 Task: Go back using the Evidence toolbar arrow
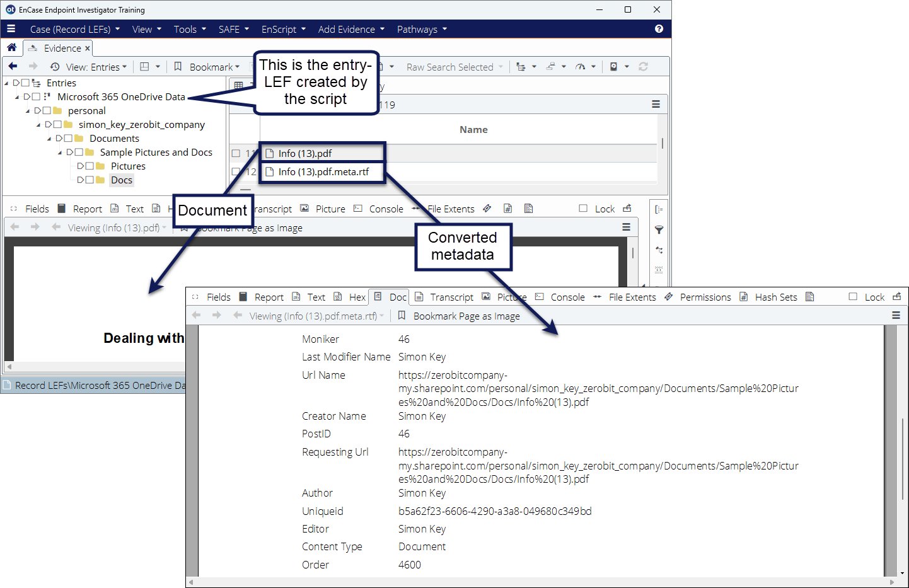click(13, 66)
